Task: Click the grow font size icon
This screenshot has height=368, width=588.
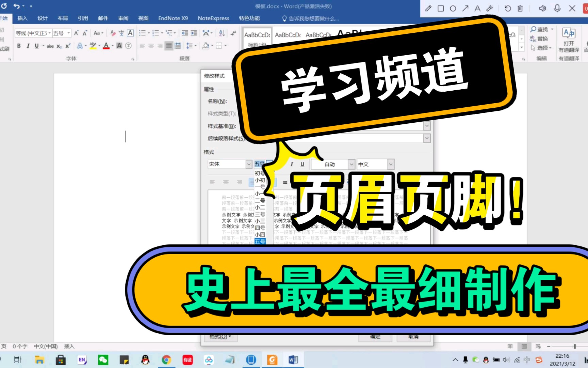Action: pyautogui.click(x=76, y=33)
